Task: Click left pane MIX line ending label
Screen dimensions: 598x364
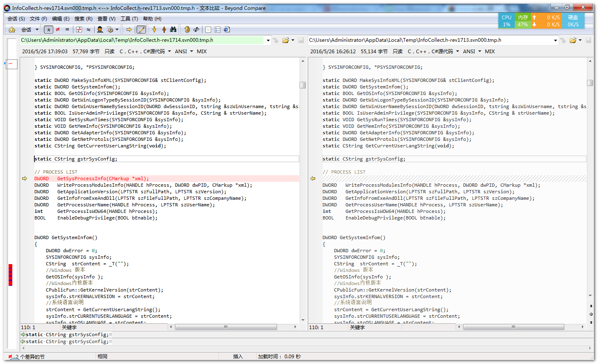Action: click(202, 52)
